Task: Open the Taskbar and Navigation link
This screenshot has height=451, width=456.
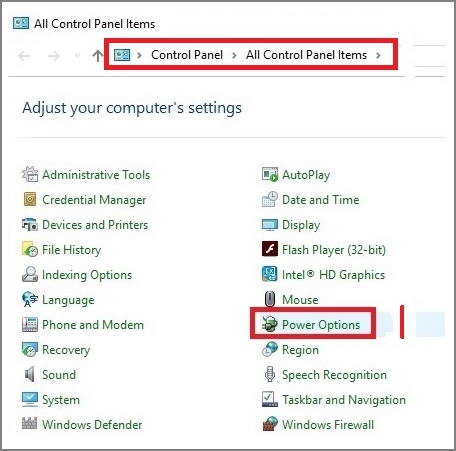Action: click(x=344, y=400)
